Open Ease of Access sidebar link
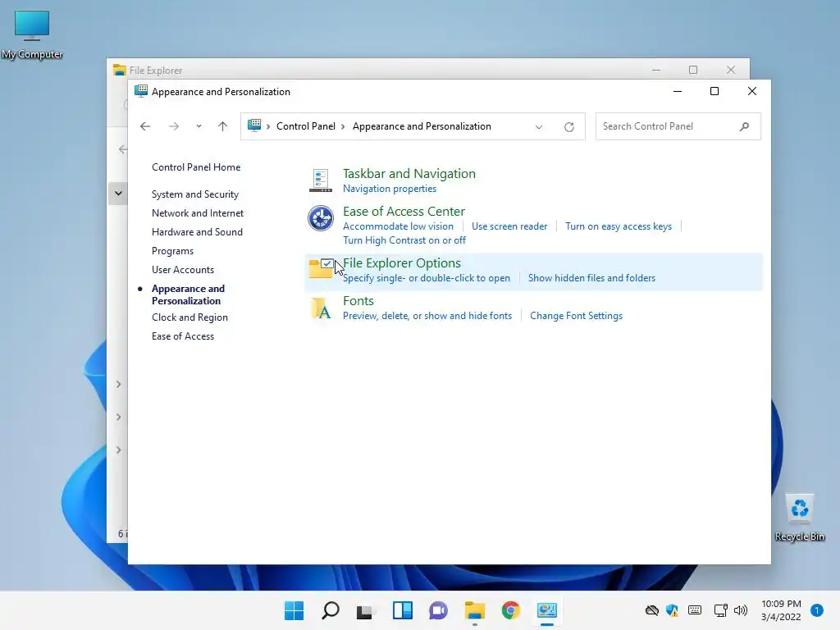Screen dimensions: 840x630 coord(183,336)
